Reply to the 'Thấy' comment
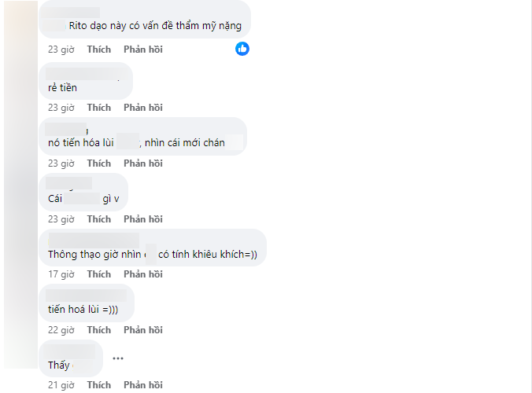Screen dimensions: 532x393 pos(143,385)
